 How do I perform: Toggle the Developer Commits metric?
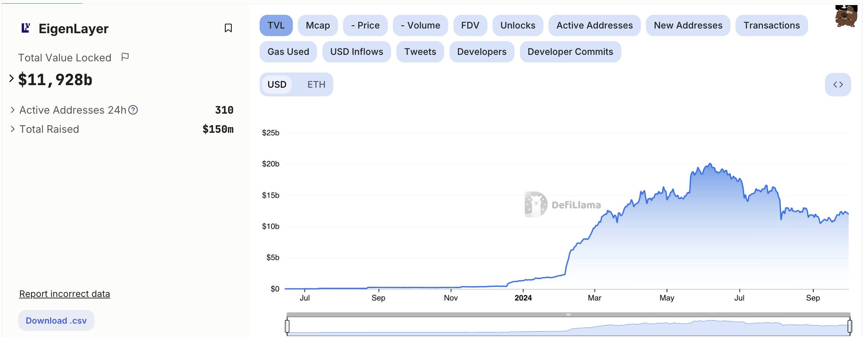[x=570, y=52]
